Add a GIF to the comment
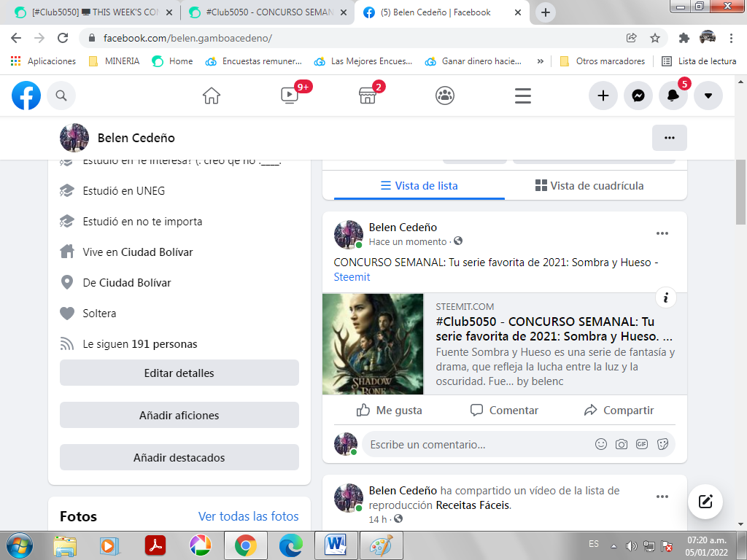Image resolution: width=747 pixels, height=560 pixels. pos(642,444)
